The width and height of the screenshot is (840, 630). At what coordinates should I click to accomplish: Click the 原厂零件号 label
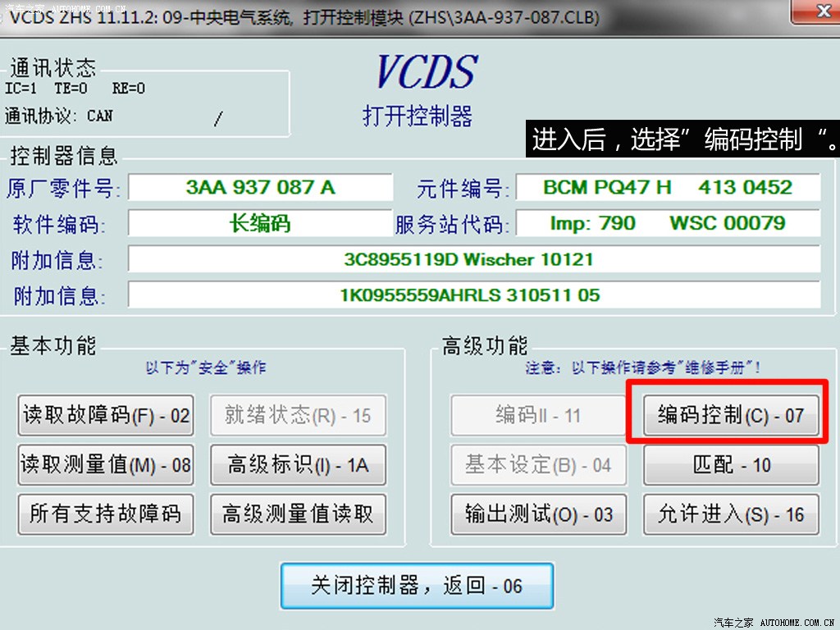[63, 189]
